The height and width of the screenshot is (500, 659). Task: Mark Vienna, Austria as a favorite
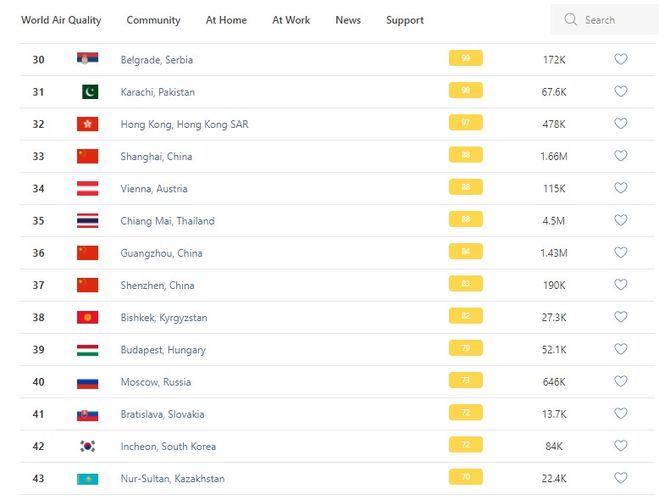click(620, 188)
